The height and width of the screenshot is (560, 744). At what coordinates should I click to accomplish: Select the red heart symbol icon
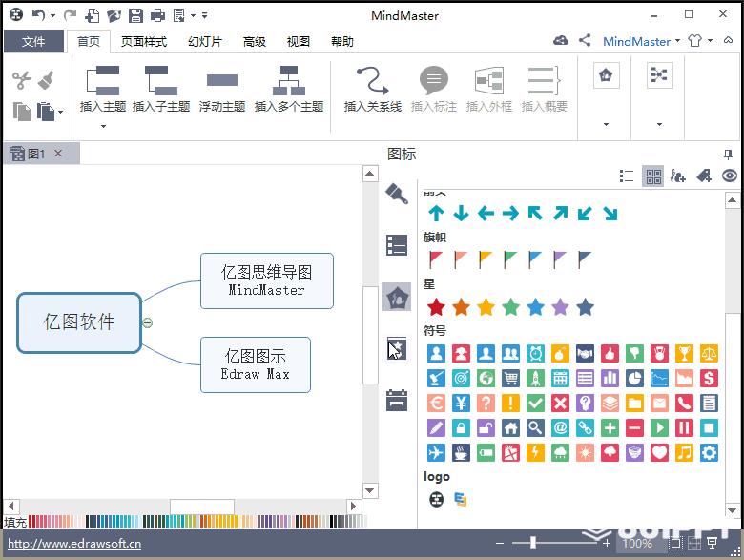point(659,452)
